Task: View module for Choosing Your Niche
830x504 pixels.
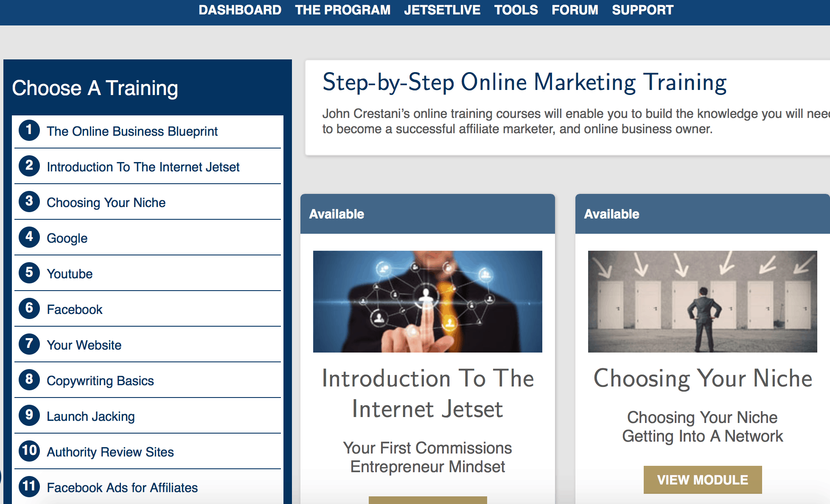Action: tap(703, 480)
